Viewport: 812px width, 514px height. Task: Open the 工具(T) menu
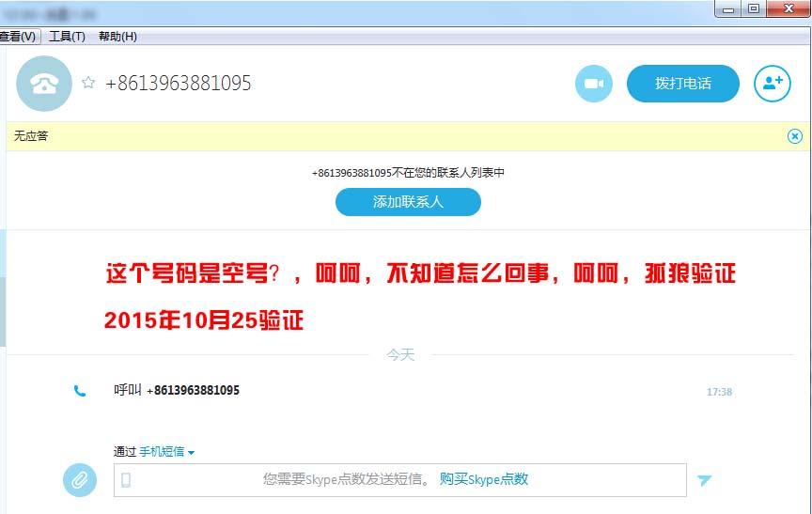67,37
